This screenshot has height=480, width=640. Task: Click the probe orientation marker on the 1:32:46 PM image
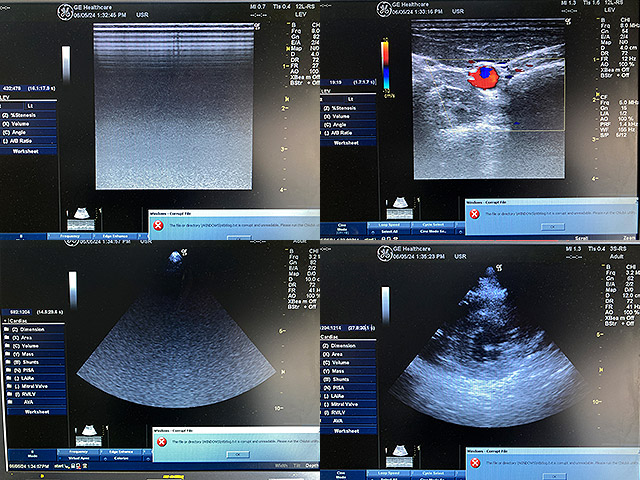(257, 27)
